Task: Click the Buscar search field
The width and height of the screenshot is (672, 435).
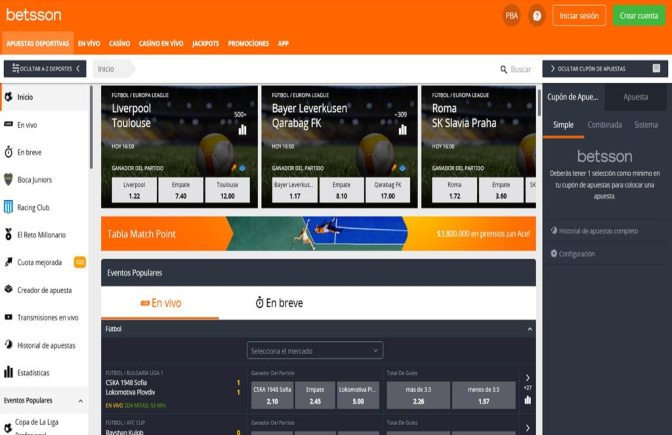Action: [x=521, y=69]
